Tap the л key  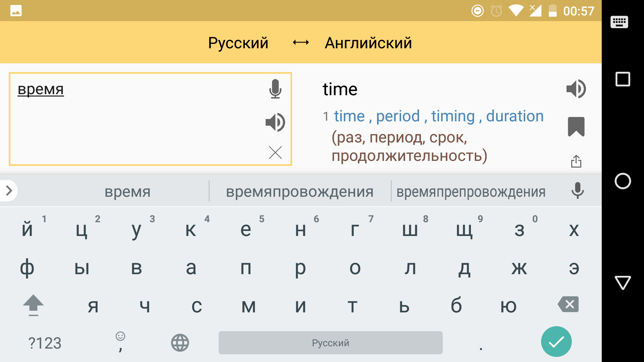click(x=410, y=268)
